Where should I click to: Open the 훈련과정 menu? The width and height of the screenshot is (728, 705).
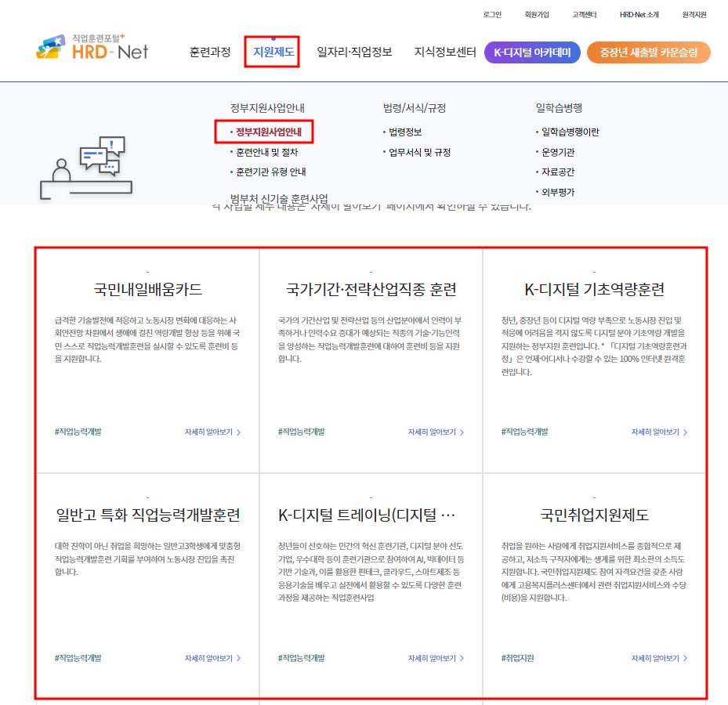coord(210,52)
